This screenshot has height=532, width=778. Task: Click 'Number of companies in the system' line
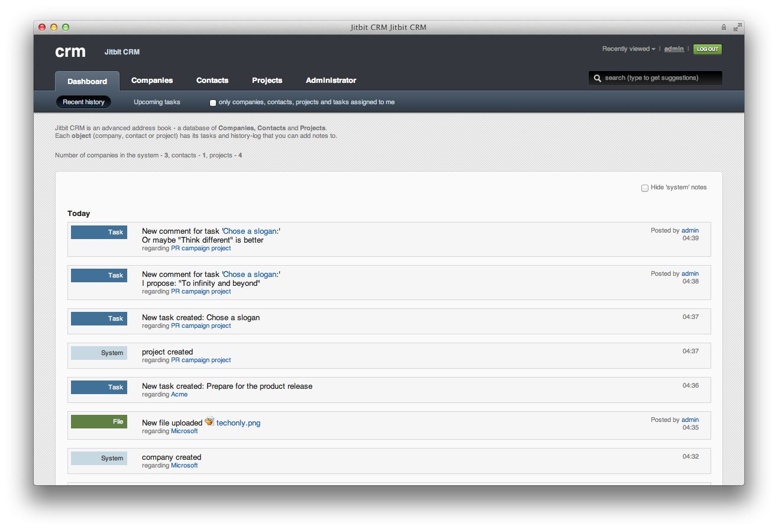tap(149, 156)
